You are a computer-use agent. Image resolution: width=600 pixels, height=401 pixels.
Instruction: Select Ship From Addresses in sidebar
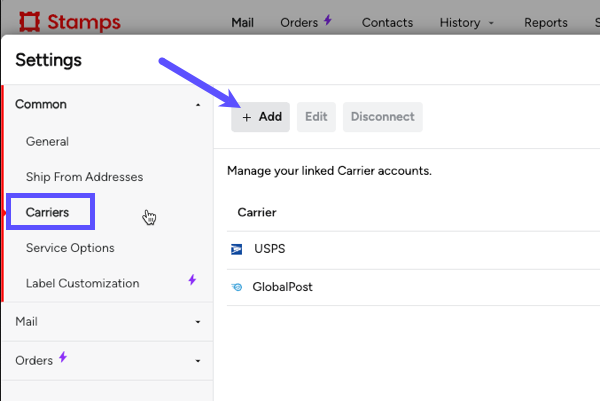pyautogui.click(x=84, y=177)
